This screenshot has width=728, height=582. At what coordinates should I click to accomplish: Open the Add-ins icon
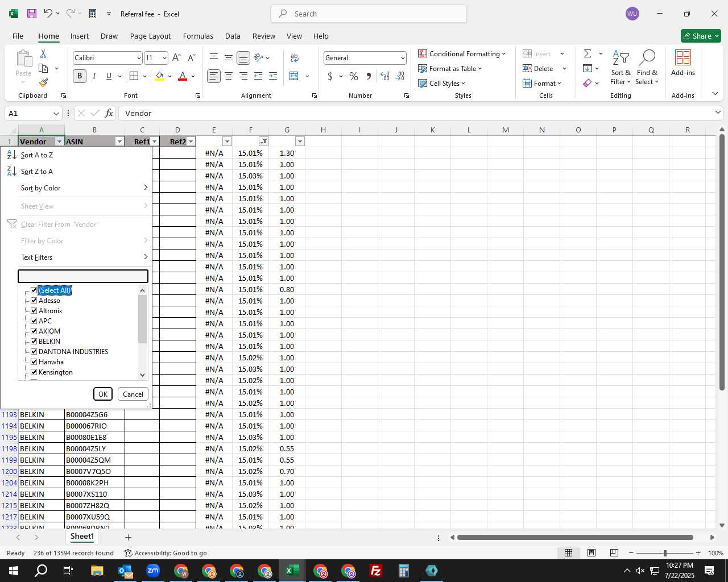[682, 63]
